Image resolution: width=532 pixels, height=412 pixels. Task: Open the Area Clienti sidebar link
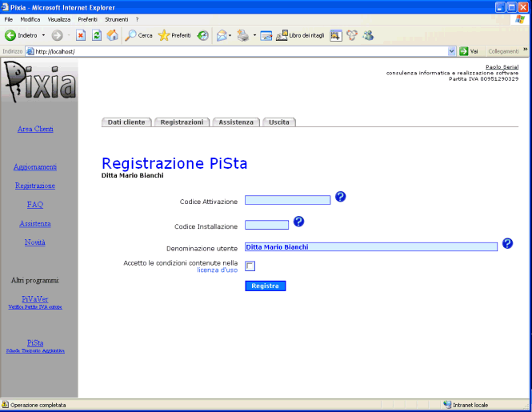tap(35, 129)
